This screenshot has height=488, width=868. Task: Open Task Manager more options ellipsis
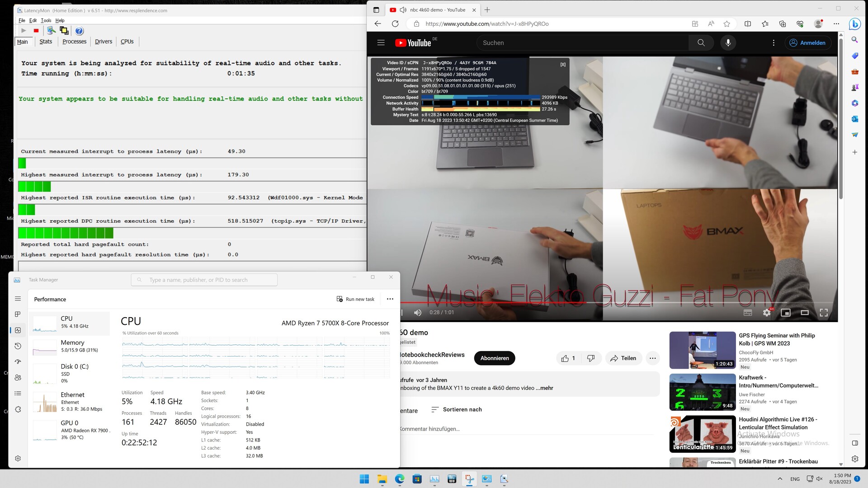[390, 299]
